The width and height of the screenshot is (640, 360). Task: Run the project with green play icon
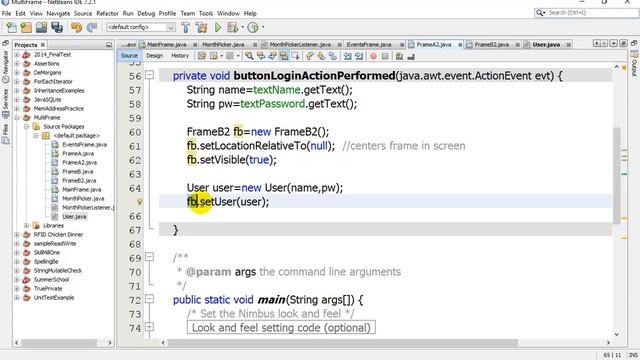pyautogui.click(x=218, y=27)
